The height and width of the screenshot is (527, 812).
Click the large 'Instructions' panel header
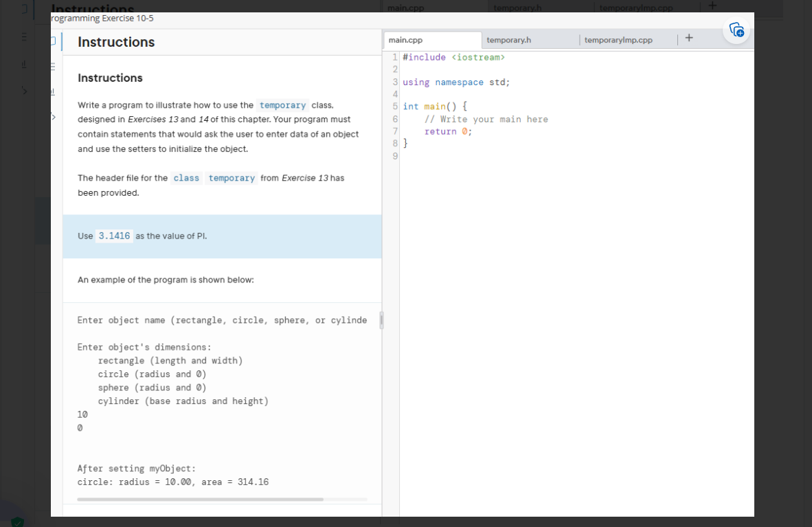[116, 42]
